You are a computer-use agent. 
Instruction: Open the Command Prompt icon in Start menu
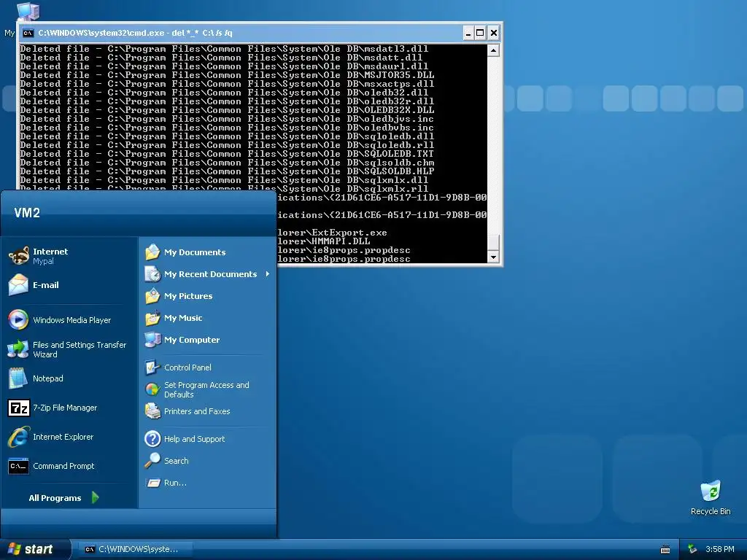pos(18,466)
